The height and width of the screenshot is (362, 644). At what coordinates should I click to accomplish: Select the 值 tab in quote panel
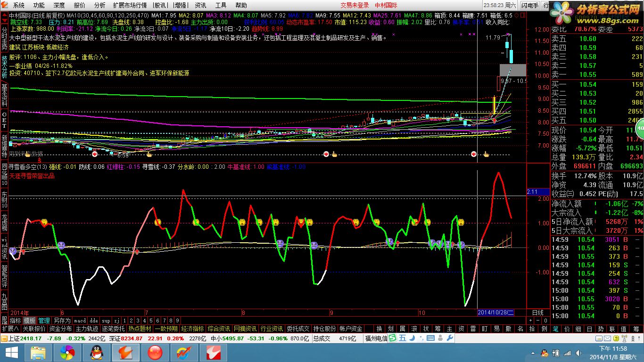point(624,329)
